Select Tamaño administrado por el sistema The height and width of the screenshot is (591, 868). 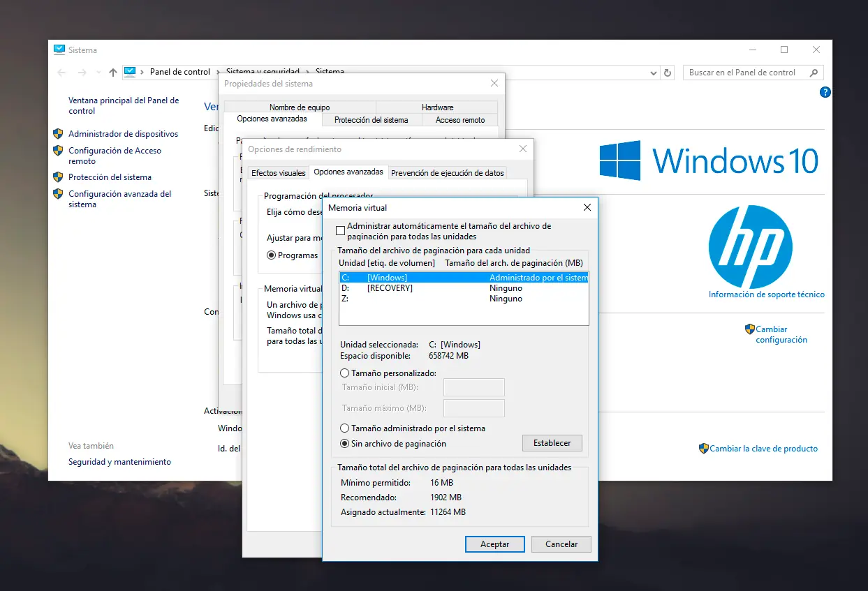point(345,428)
